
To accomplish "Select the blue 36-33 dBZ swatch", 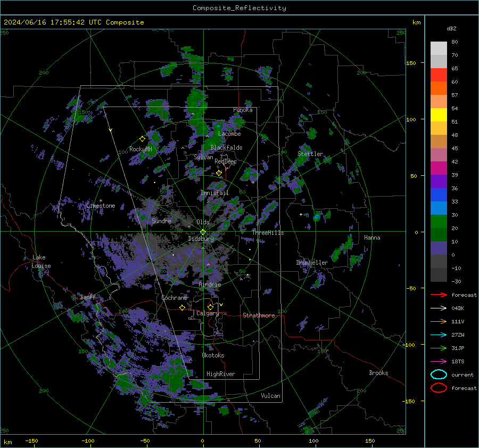I will coord(439,195).
